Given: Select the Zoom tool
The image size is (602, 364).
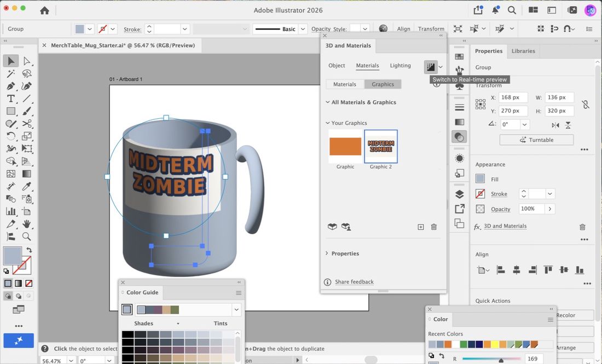Looking at the screenshot, I should pyautogui.click(x=26, y=236).
